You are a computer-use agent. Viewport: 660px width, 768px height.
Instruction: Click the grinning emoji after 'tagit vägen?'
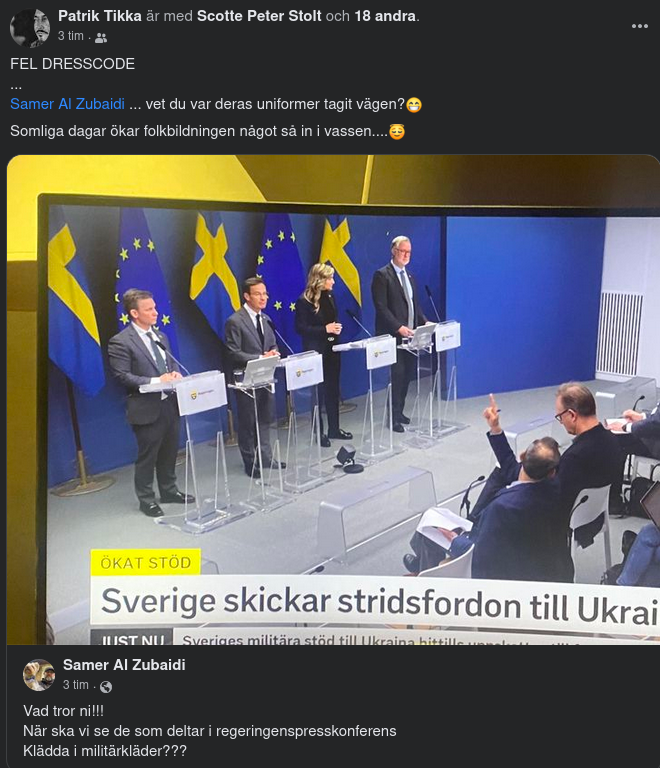coord(414,105)
